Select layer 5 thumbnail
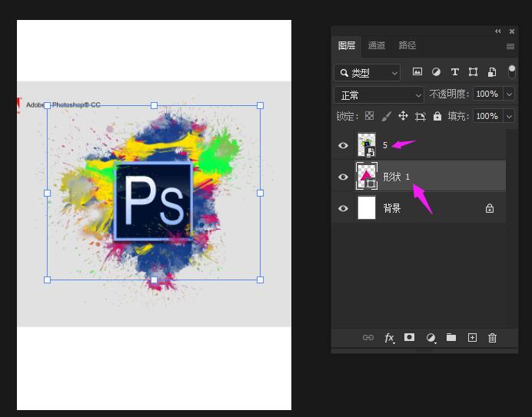Screen dimensions: 532x417 pos(367,145)
